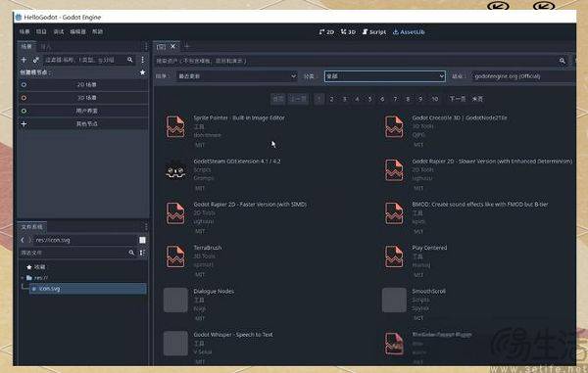Open BMOD sound effects asset title
588x373 pixels.
pos(480,205)
